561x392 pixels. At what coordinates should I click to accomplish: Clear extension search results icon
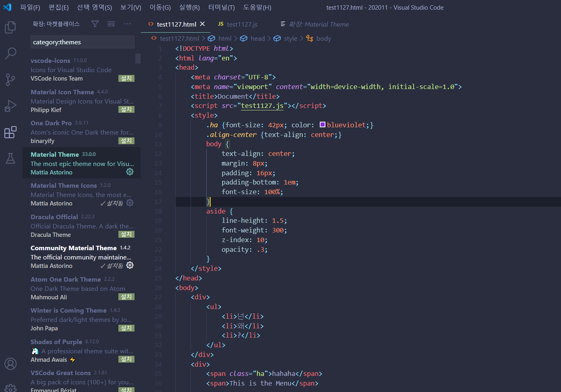pos(111,24)
